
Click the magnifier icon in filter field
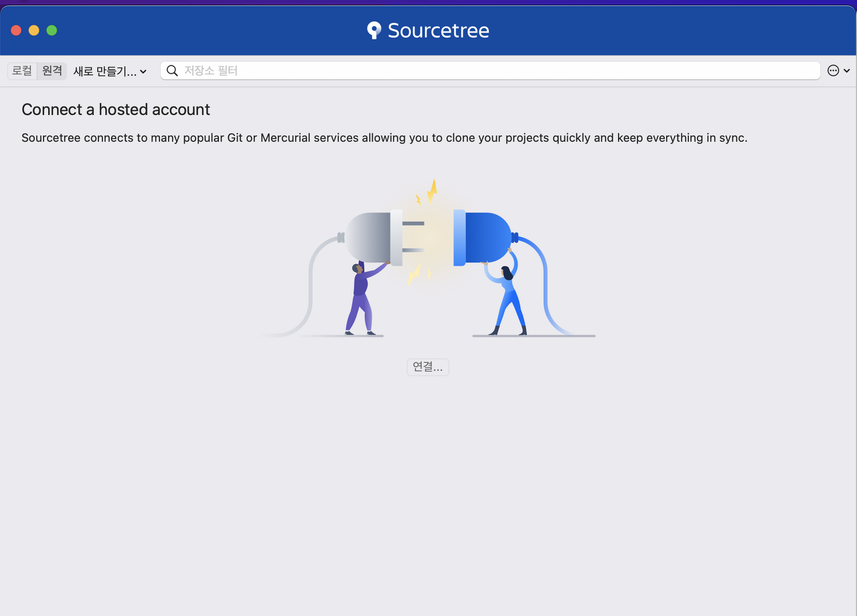click(172, 70)
